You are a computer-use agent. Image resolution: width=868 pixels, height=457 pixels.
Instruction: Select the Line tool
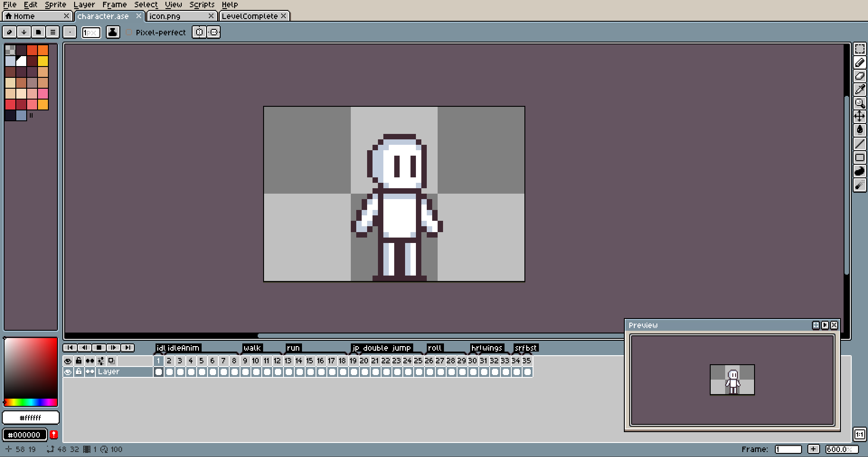tap(859, 144)
